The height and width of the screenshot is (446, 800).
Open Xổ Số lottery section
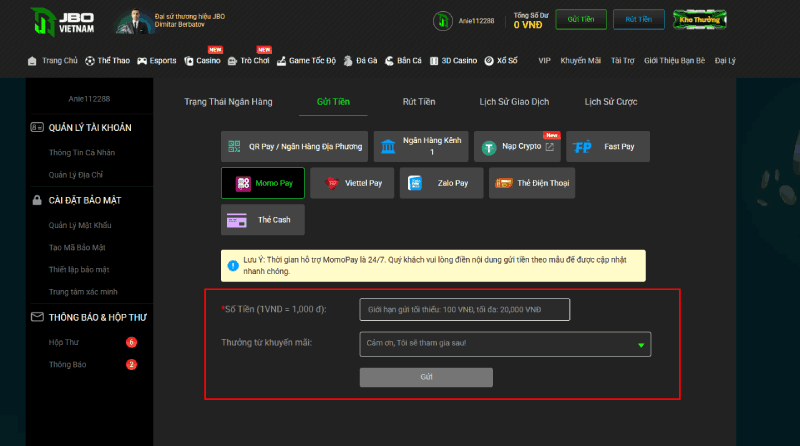[x=501, y=61]
